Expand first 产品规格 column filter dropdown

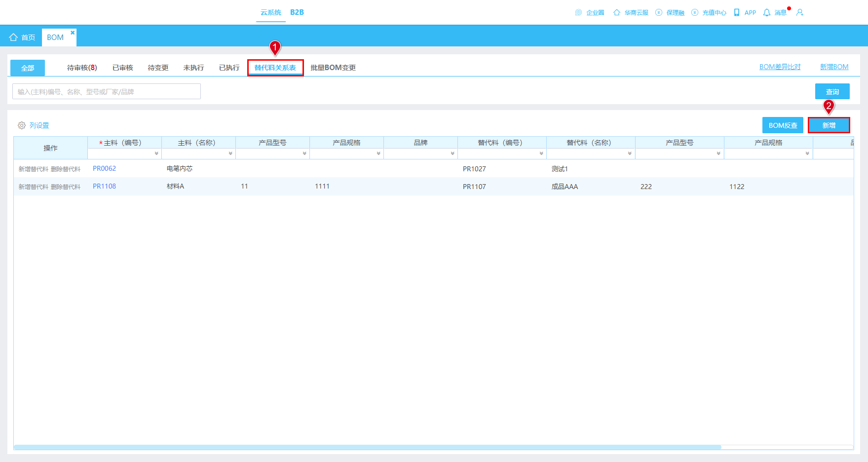378,154
